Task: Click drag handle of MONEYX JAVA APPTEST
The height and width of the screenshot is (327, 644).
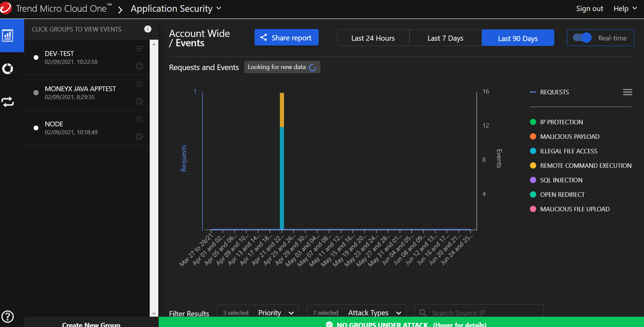Action: (x=139, y=84)
